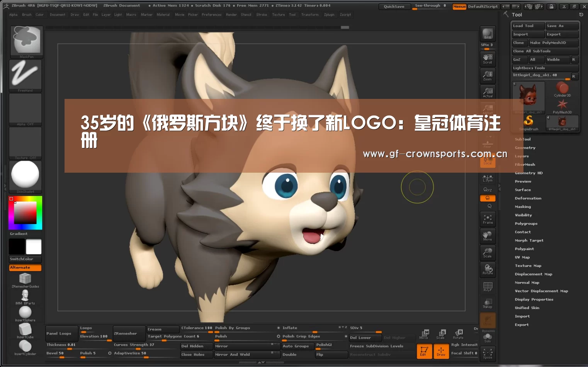Open the SkinShade4 material sphere

[x=25, y=177]
